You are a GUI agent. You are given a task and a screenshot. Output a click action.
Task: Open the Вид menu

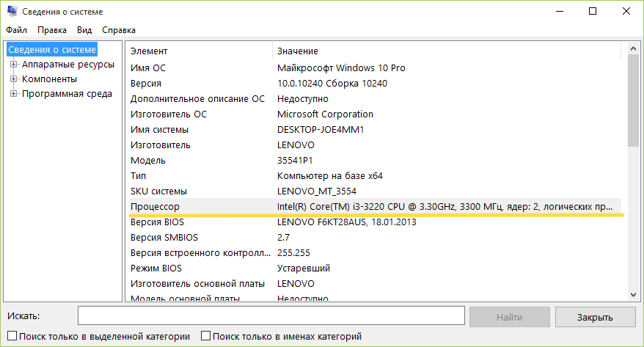pyautogui.click(x=84, y=30)
